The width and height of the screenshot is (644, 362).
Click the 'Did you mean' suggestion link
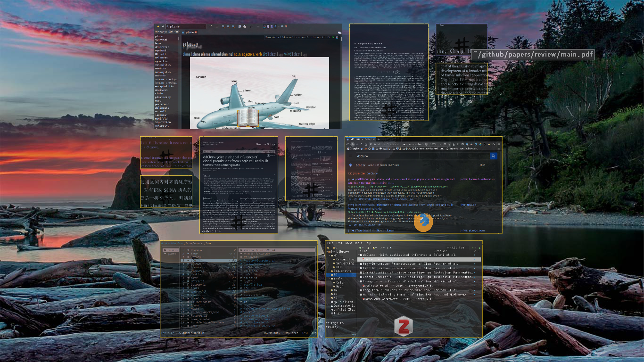[x=372, y=173]
